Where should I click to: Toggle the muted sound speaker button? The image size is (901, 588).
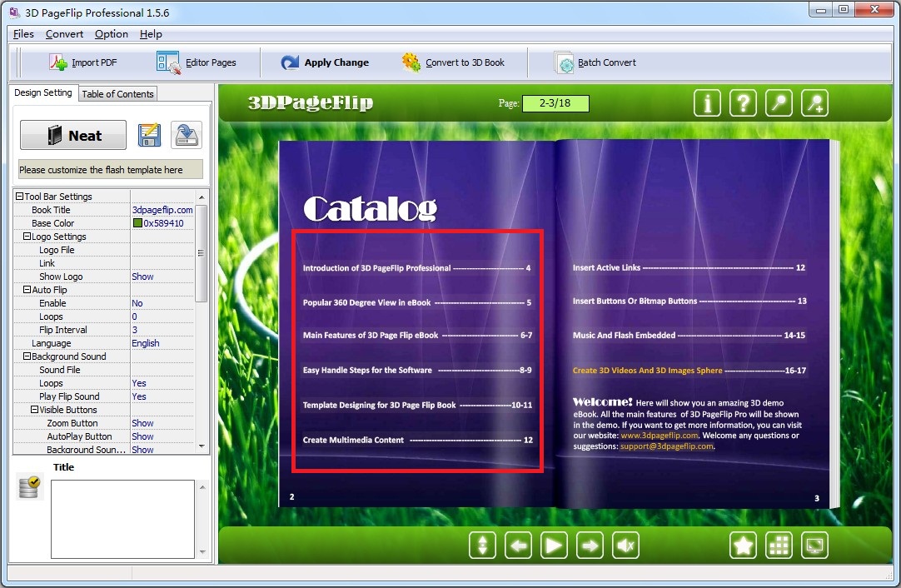tap(625, 545)
